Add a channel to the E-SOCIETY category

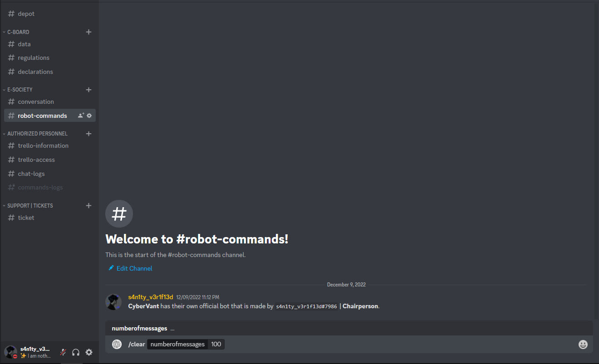pyautogui.click(x=89, y=90)
